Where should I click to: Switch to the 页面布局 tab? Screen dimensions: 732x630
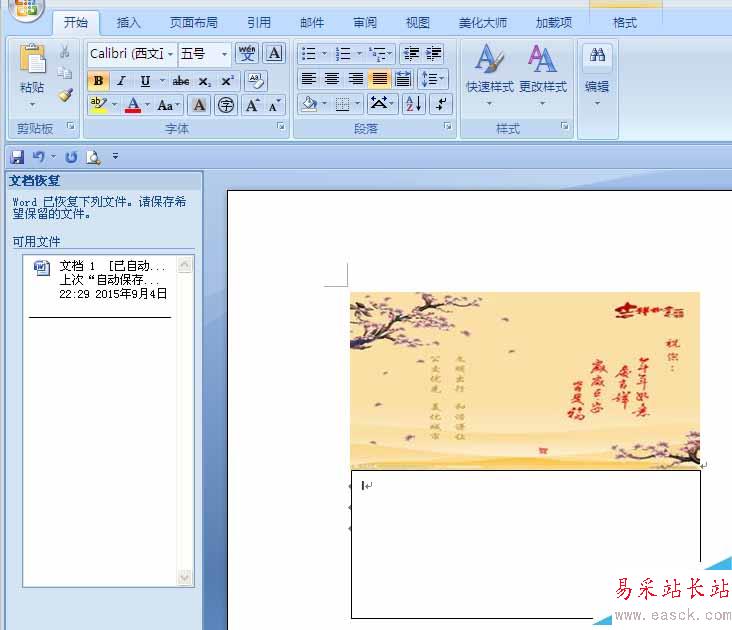click(x=194, y=22)
